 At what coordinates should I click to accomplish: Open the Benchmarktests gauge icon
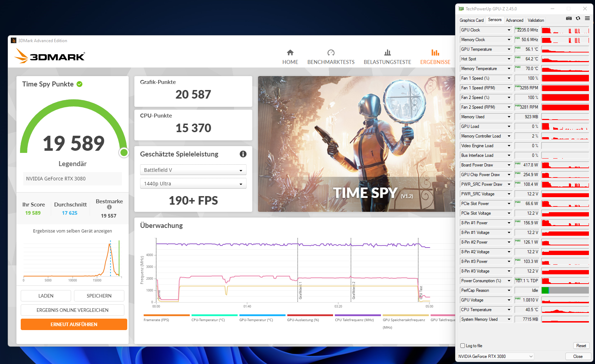pyautogui.click(x=331, y=53)
